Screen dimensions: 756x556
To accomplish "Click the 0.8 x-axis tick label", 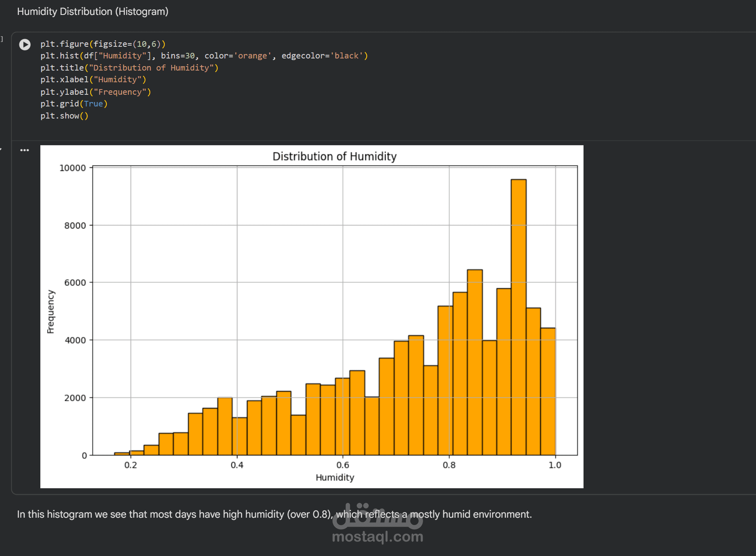I will [x=449, y=465].
